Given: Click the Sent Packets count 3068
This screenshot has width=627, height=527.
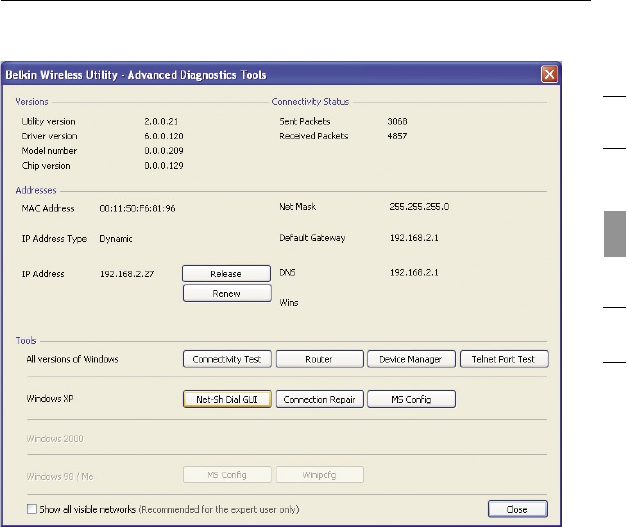Looking at the screenshot, I should click(397, 120).
